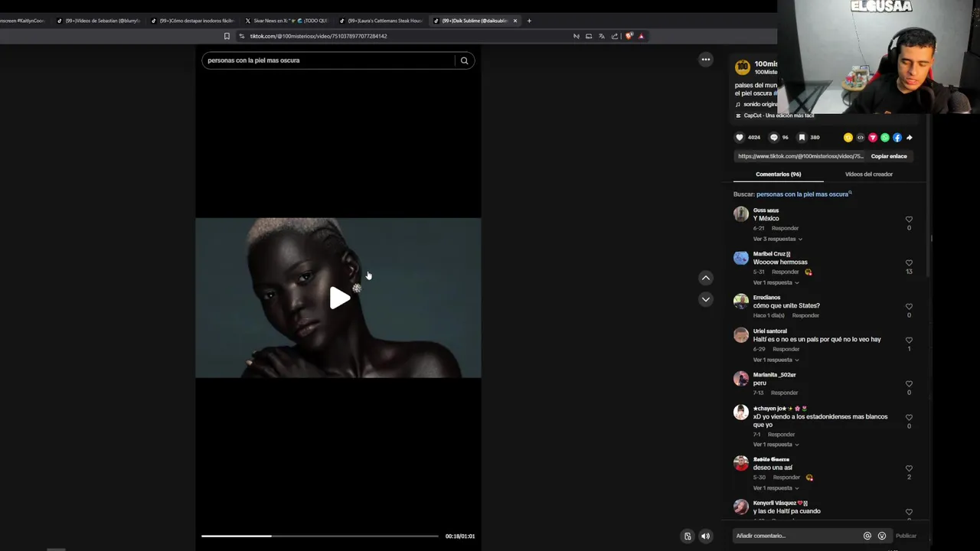Like Kenyerli Vásquez's comment
The image size is (980, 551).
(x=909, y=512)
